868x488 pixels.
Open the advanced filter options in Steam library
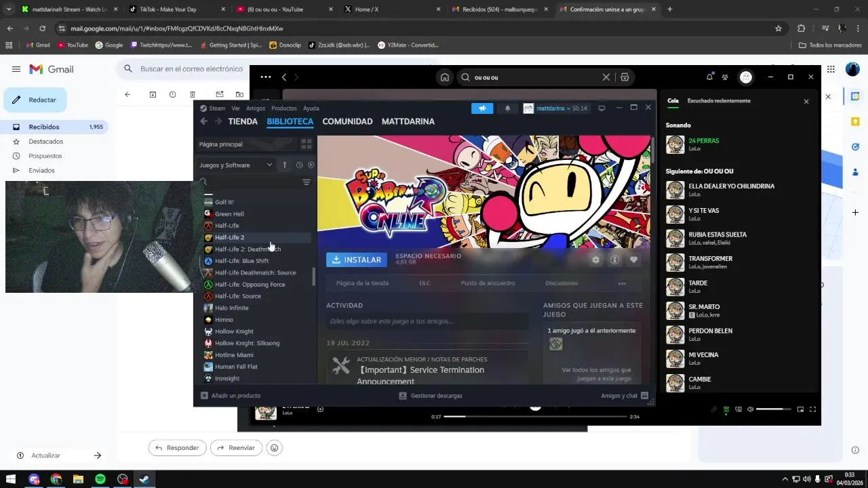[x=307, y=182]
